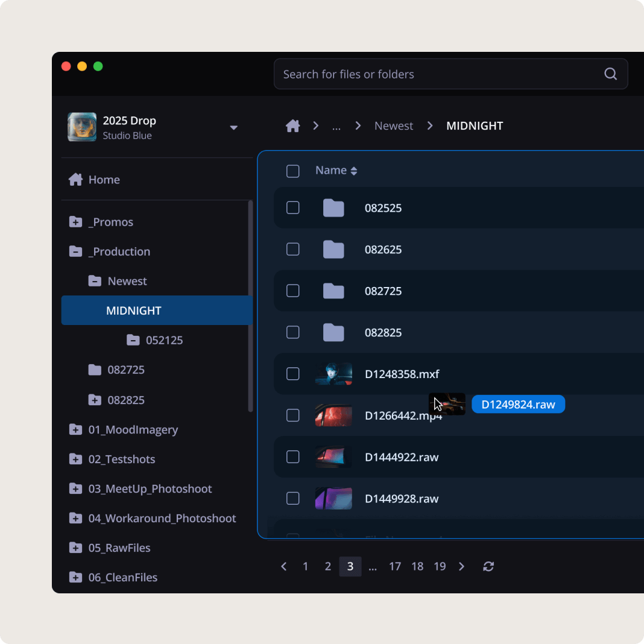Image resolution: width=644 pixels, height=644 pixels.
Task: Tick the checkbox for D1248358.mxf
Action: click(x=292, y=374)
